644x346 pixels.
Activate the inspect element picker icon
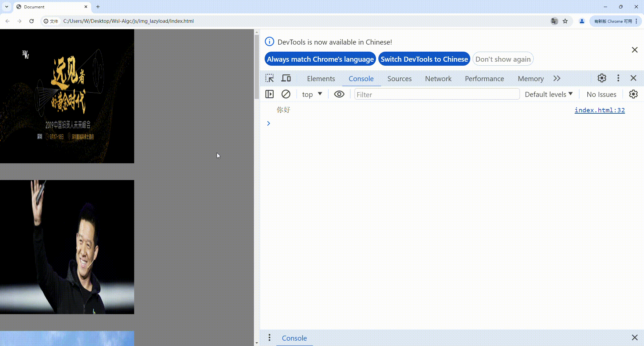[x=269, y=78]
